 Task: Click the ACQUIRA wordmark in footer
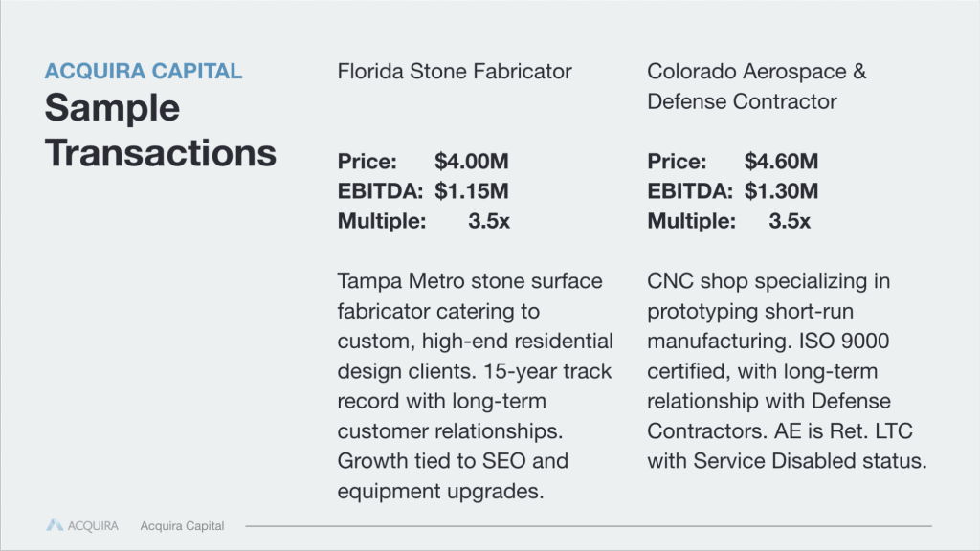93,526
